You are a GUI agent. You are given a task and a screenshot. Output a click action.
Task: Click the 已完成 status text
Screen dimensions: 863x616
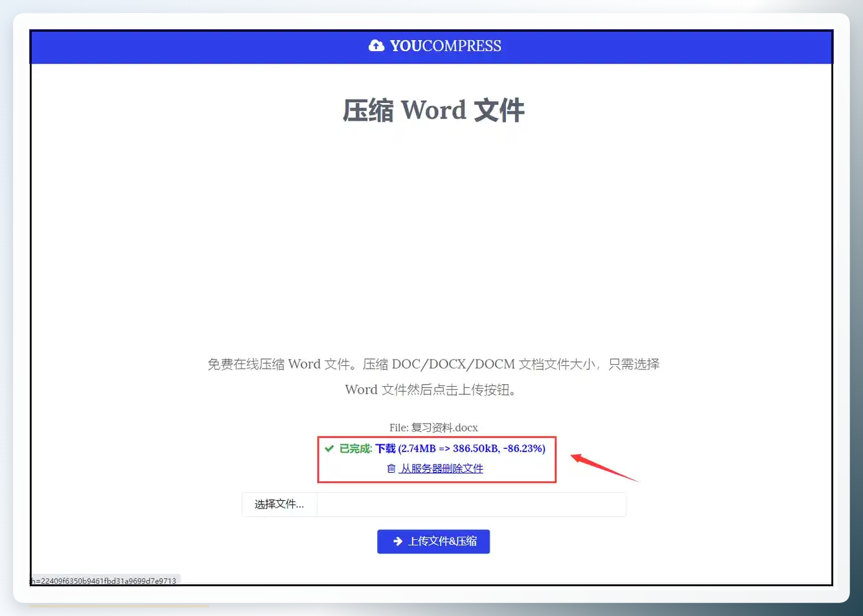356,448
